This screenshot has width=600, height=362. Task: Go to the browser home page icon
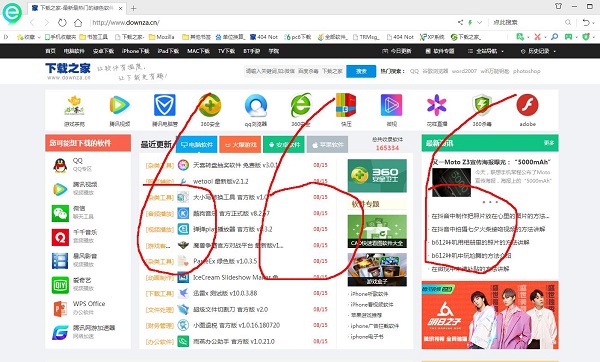click(78, 23)
